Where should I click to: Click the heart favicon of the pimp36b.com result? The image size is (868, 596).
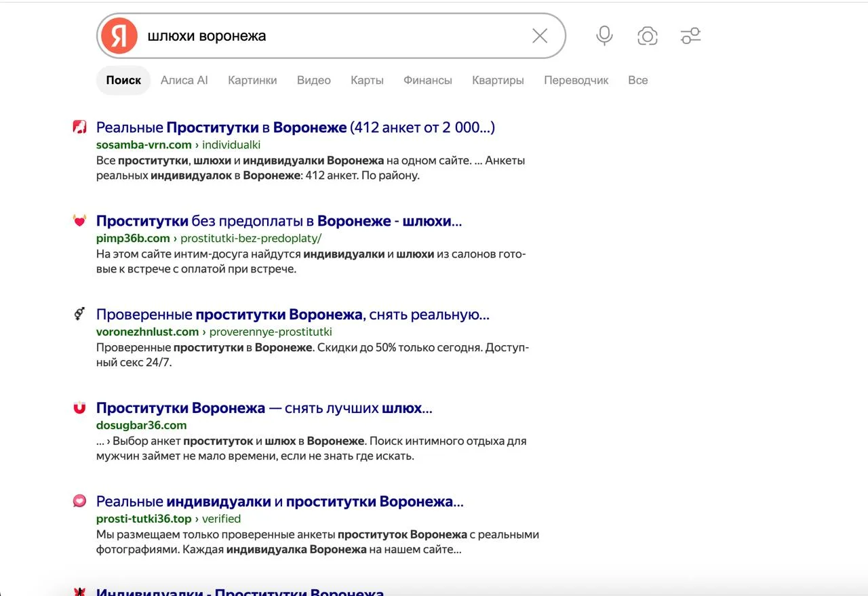point(79,220)
